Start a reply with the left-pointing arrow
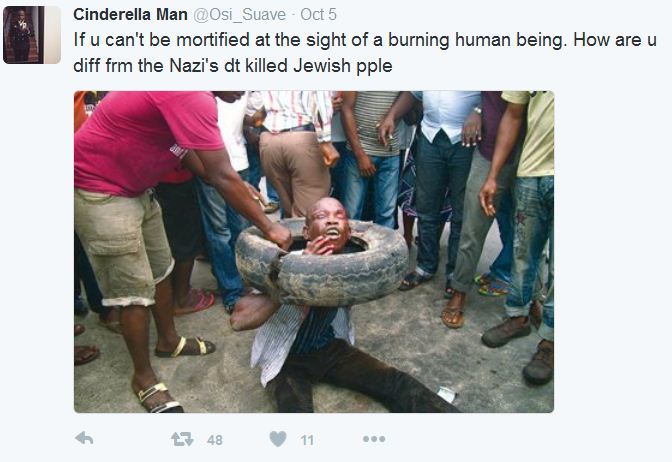This screenshot has width=672, height=462. [x=84, y=438]
